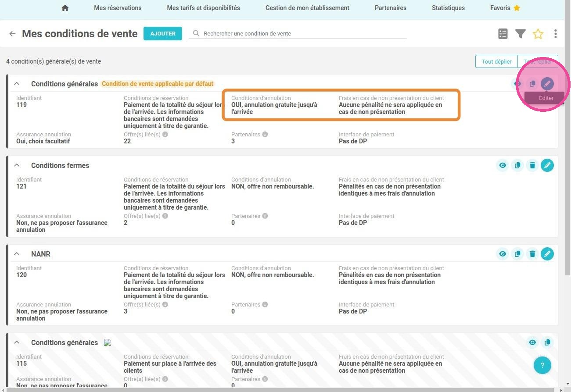Open the help question mark button
Image resolution: width=571 pixels, height=392 pixels.
[542, 365]
